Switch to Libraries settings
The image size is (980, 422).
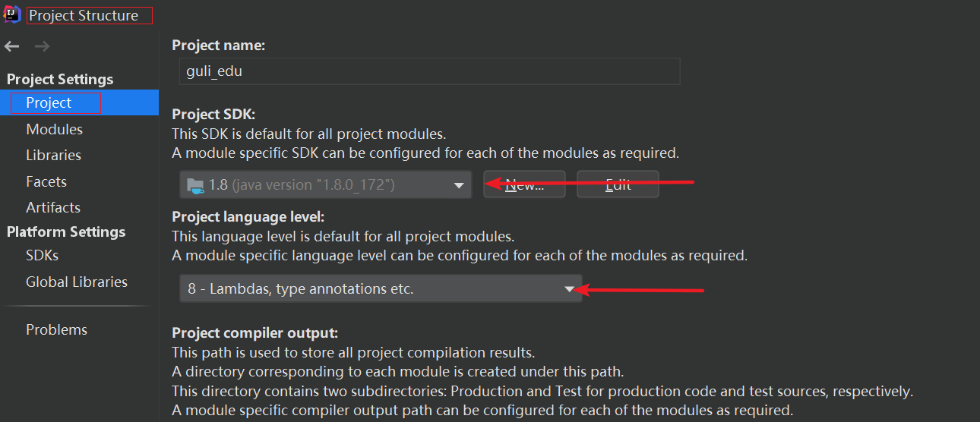pyautogui.click(x=53, y=155)
